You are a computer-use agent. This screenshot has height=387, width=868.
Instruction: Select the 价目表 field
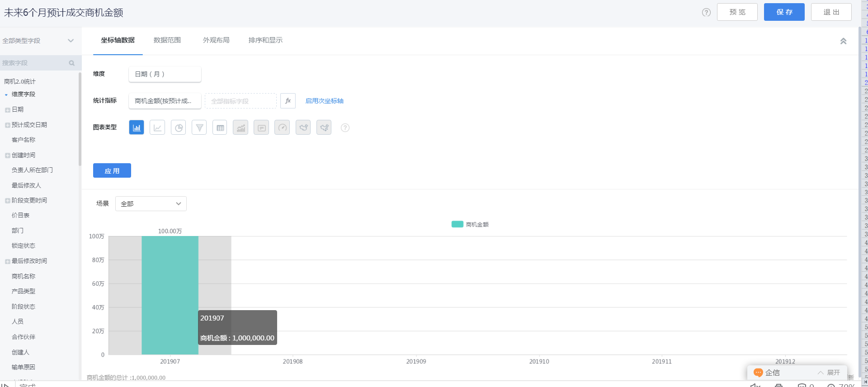click(20, 216)
